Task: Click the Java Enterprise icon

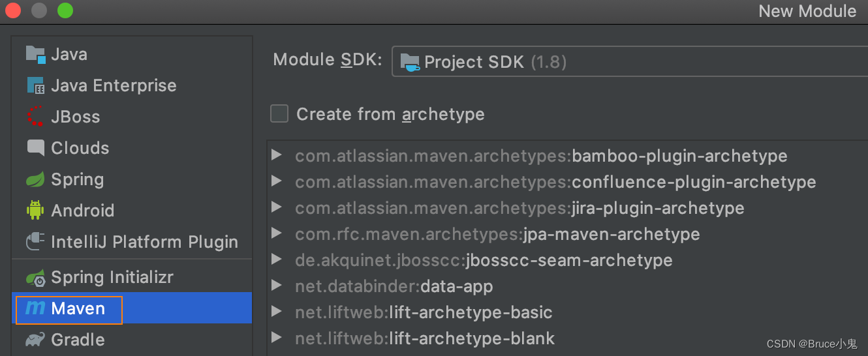Action: click(35, 85)
